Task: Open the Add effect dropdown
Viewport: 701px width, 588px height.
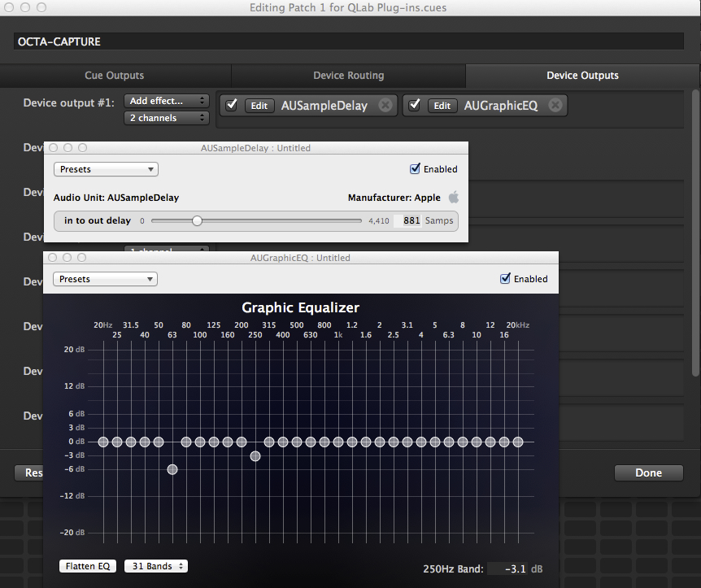Action: [x=167, y=101]
